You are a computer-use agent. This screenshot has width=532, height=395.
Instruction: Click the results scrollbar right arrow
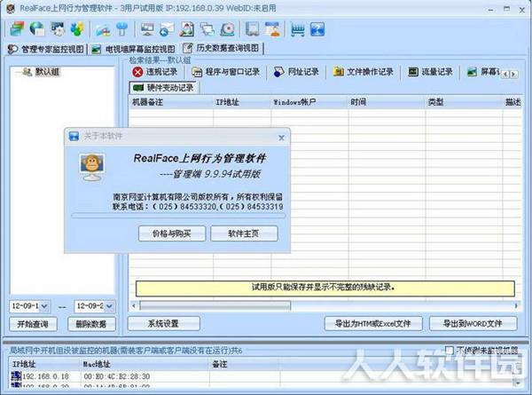[x=515, y=305]
